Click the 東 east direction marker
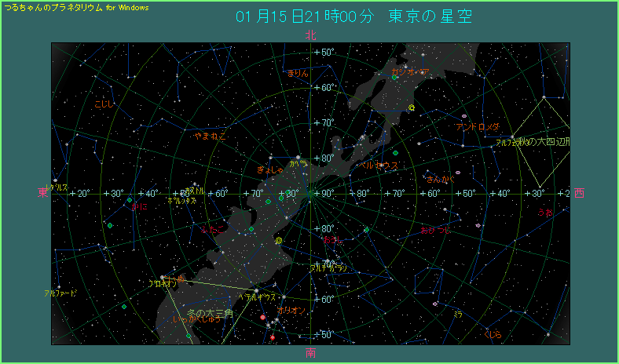The image size is (619, 364). pyautogui.click(x=42, y=192)
